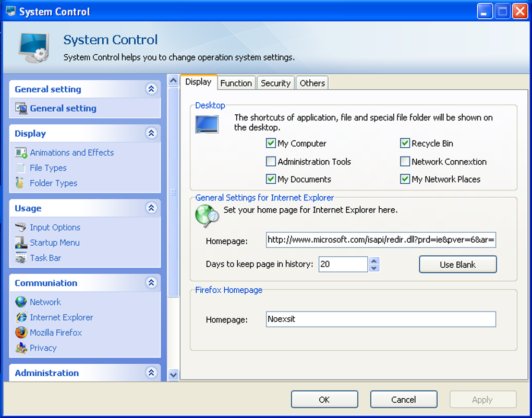Select the Animations and Effects icon

click(x=21, y=152)
